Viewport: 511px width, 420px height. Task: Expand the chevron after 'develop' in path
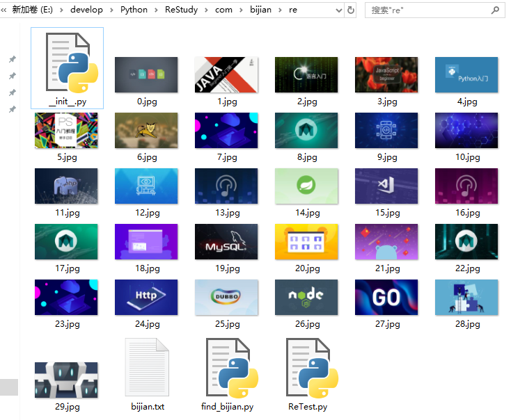tap(112, 10)
